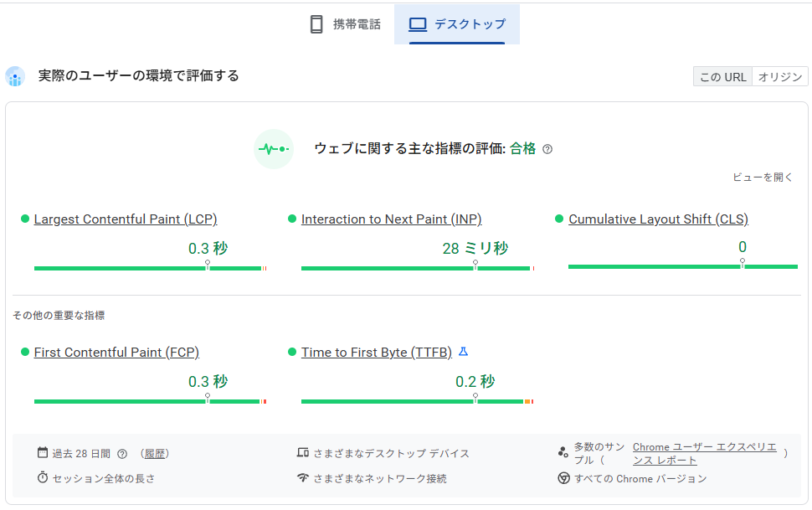Click the network connection icon beside さまざまなネットワーク接続

click(x=303, y=478)
